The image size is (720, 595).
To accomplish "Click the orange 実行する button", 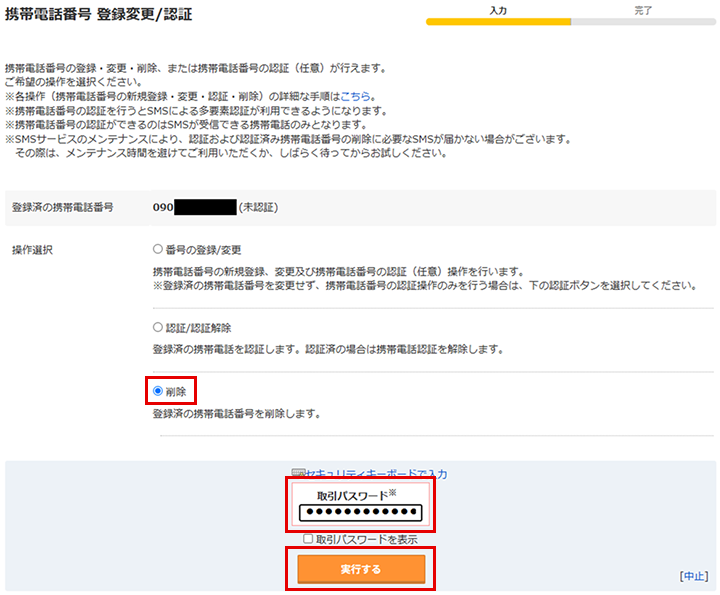I will pyautogui.click(x=361, y=569).
